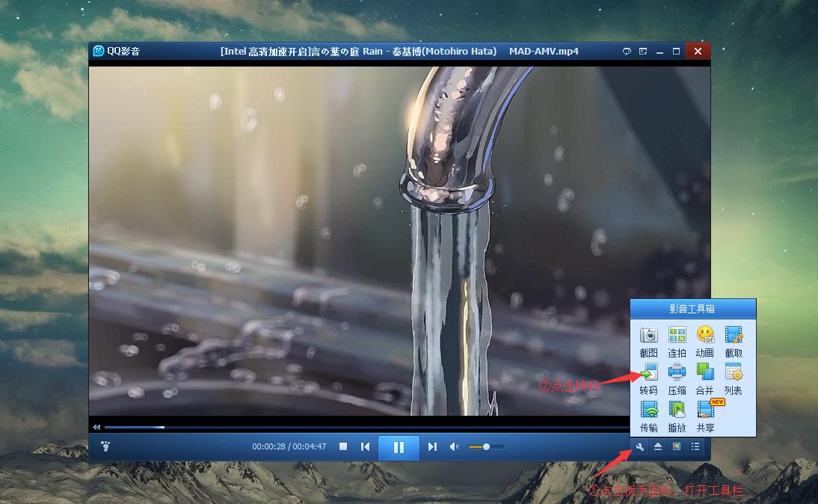Open a file using the eject button

(x=656, y=446)
